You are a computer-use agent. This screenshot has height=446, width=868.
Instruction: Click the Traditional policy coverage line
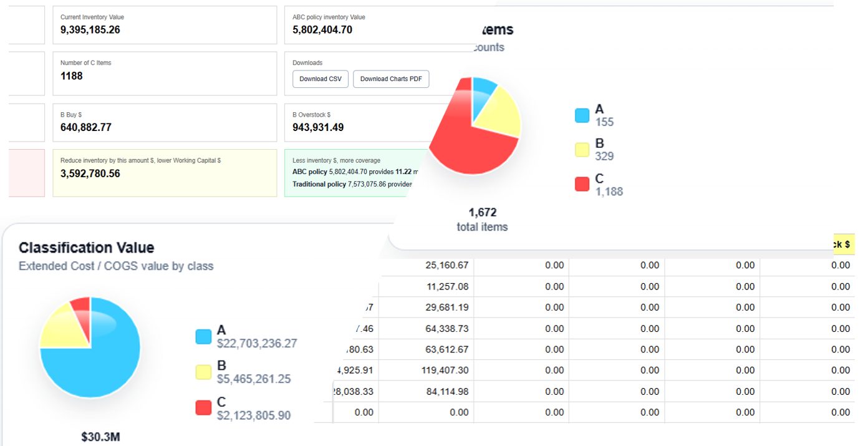tap(353, 184)
